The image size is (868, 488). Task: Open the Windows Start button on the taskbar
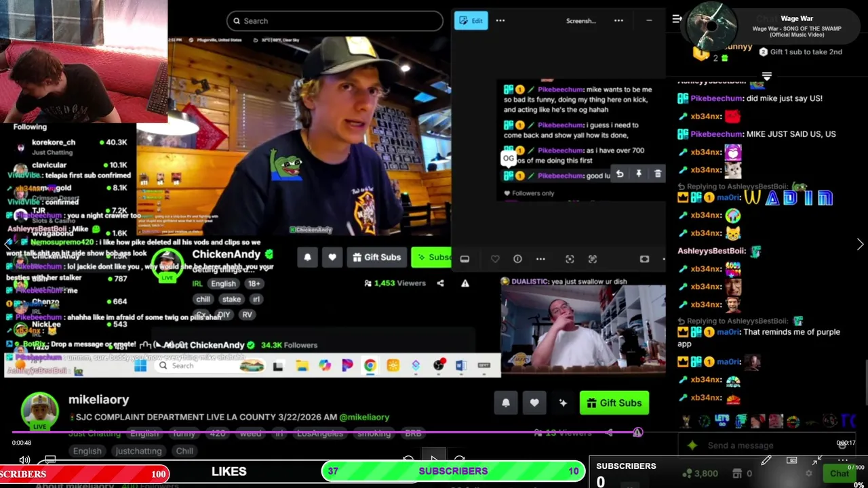(x=140, y=366)
